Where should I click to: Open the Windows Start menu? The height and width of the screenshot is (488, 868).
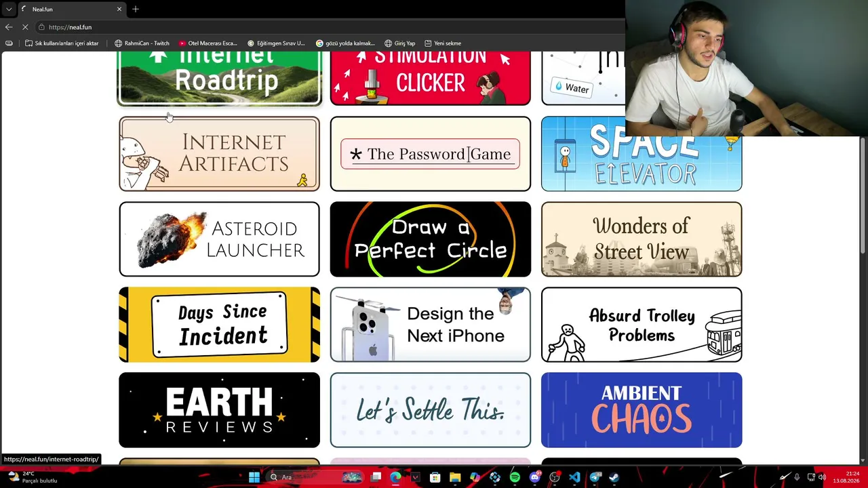click(254, 477)
